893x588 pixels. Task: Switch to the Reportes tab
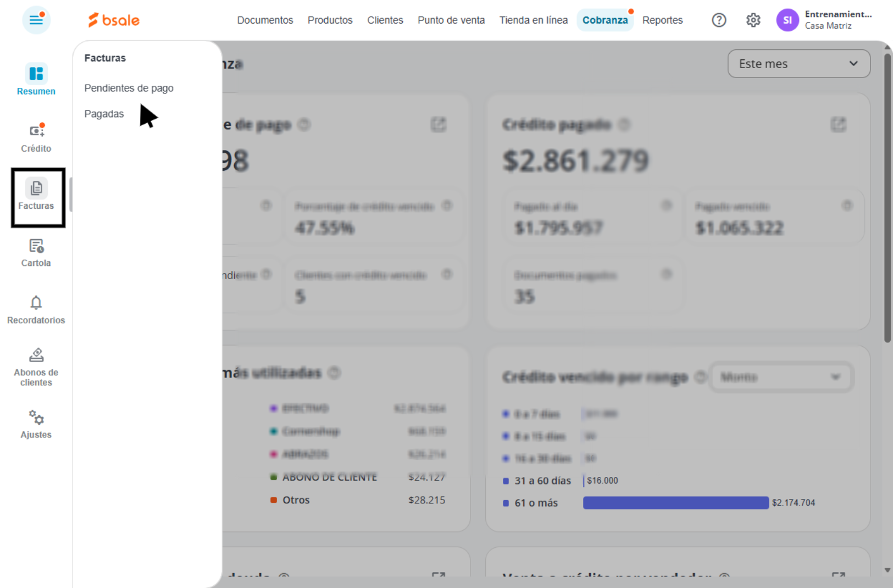pos(662,20)
